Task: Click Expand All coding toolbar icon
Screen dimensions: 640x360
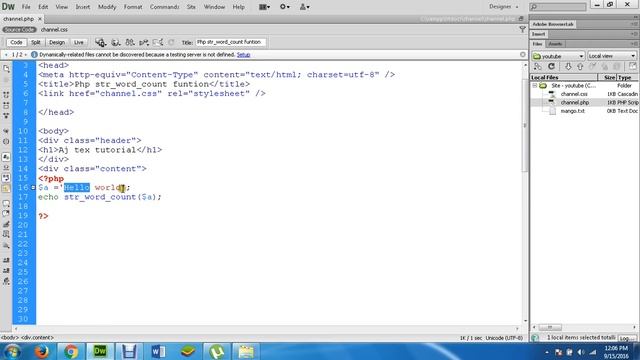Action: pos(6,116)
